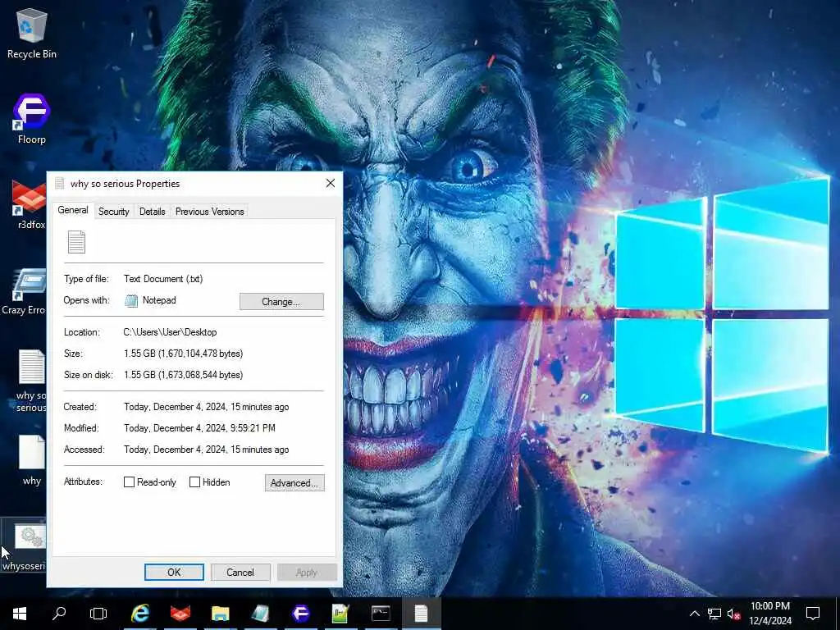840x630 pixels.
Task: Open taskbar Search
Action: 59,614
